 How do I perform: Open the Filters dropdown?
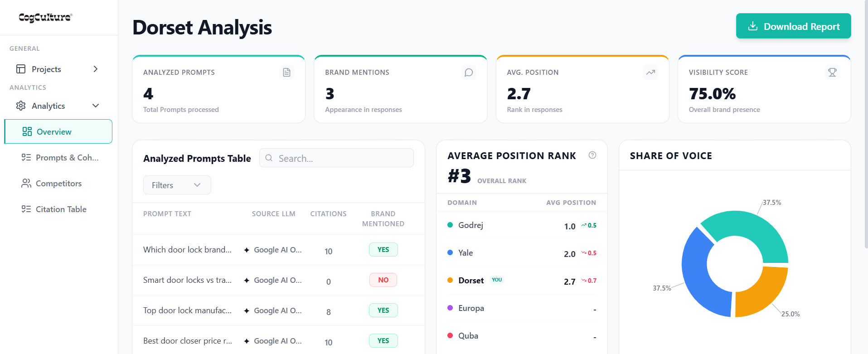pyautogui.click(x=177, y=185)
